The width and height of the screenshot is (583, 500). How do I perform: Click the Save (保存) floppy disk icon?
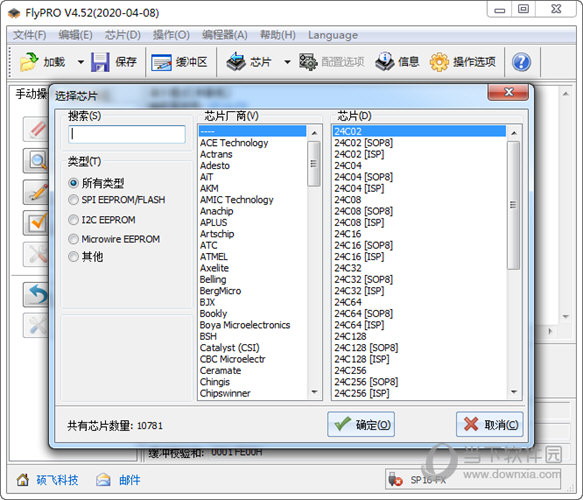100,62
